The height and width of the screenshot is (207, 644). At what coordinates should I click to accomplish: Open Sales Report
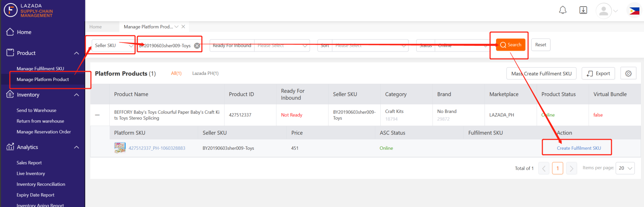[29, 163]
